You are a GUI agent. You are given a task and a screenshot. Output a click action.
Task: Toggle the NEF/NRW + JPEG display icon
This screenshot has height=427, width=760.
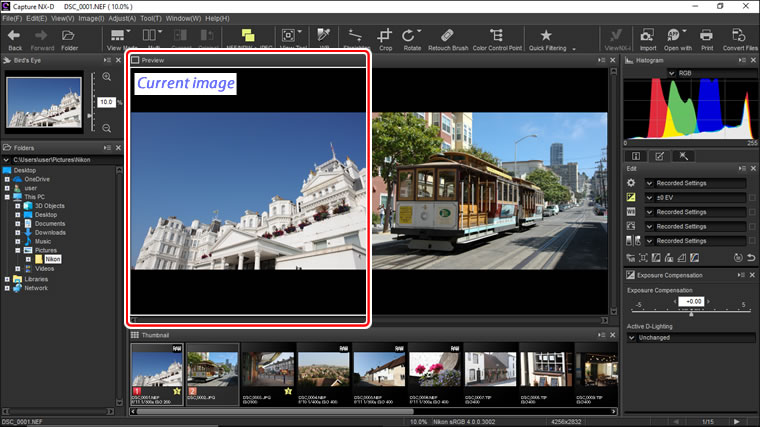tap(248, 35)
